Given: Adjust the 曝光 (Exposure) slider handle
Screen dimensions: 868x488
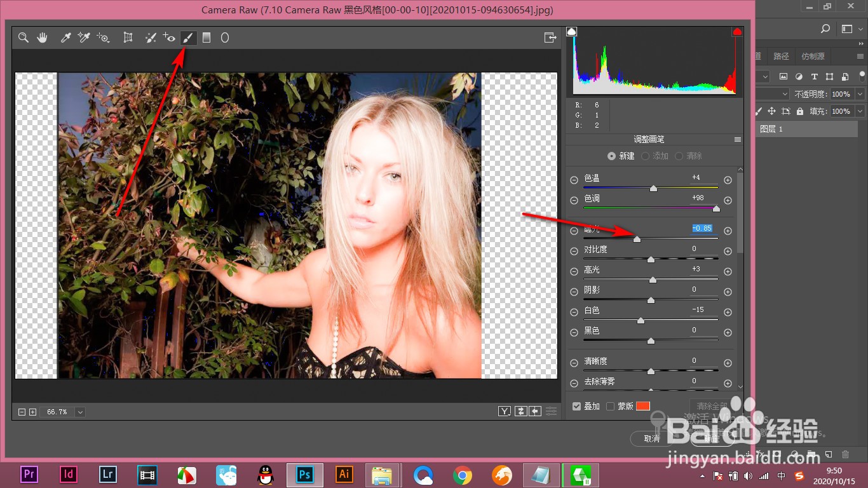Looking at the screenshot, I should pos(637,239).
